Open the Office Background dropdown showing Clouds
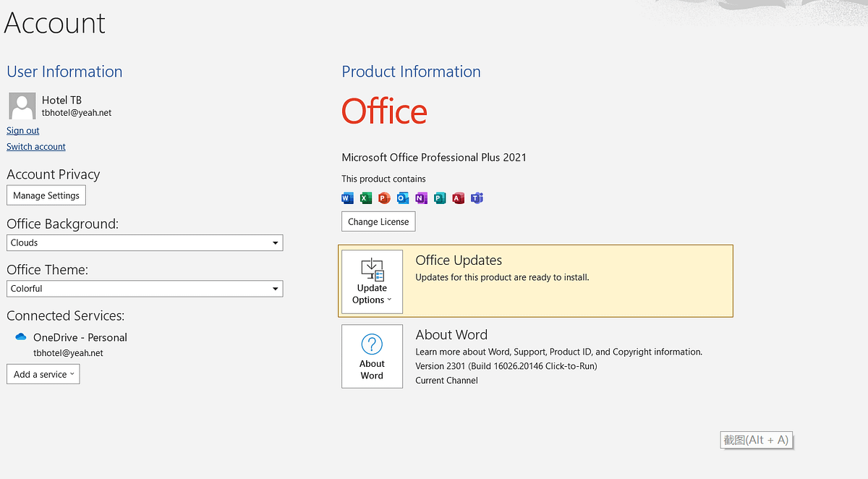 [145, 242]
